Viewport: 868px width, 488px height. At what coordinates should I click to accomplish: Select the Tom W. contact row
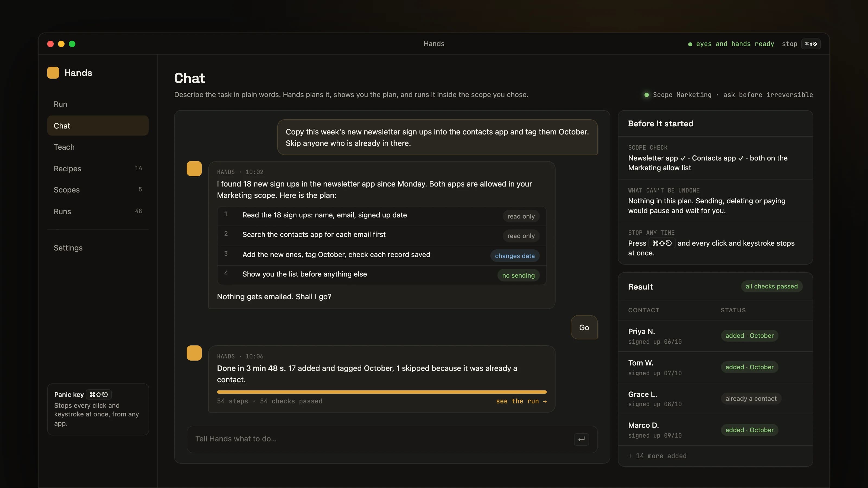pyautogui.click(x=715, y=367)
